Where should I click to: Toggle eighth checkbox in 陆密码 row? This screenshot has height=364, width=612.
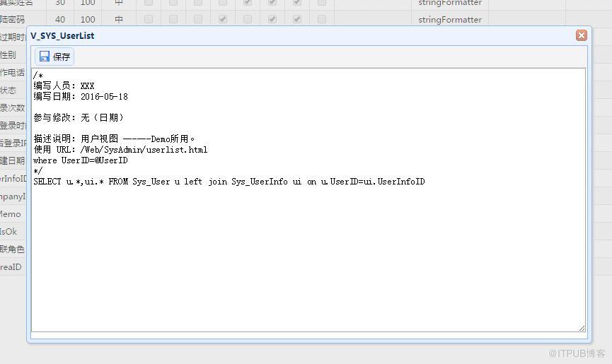pyautogui.click(x=322, y=19)
